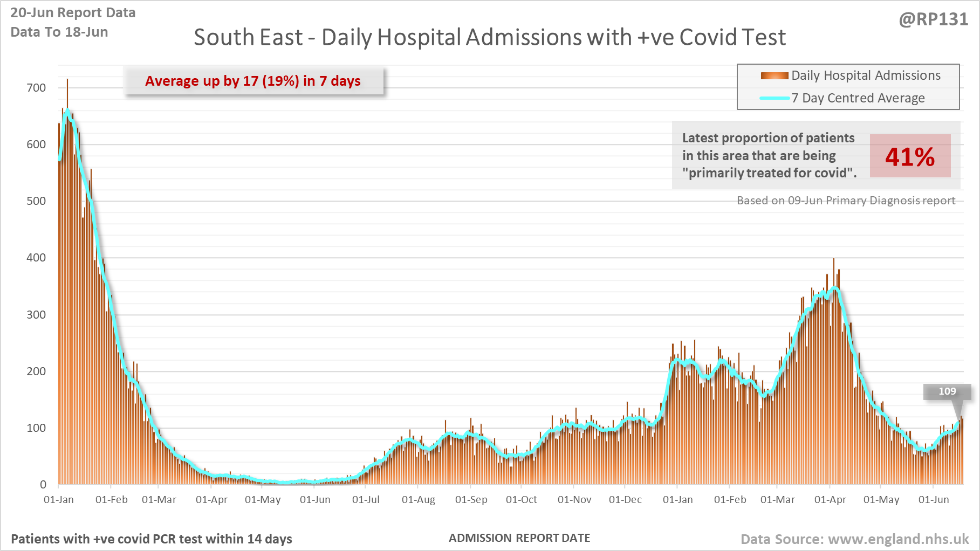This screenshot has height=551, width=980.
Task: Click the @RP131 handle text
Action: click(933, 19)
